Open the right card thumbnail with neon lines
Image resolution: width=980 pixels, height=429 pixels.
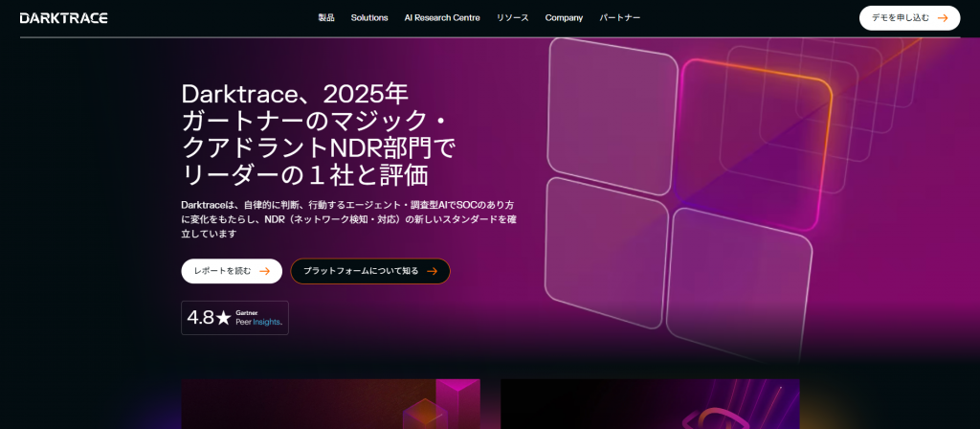650,404
